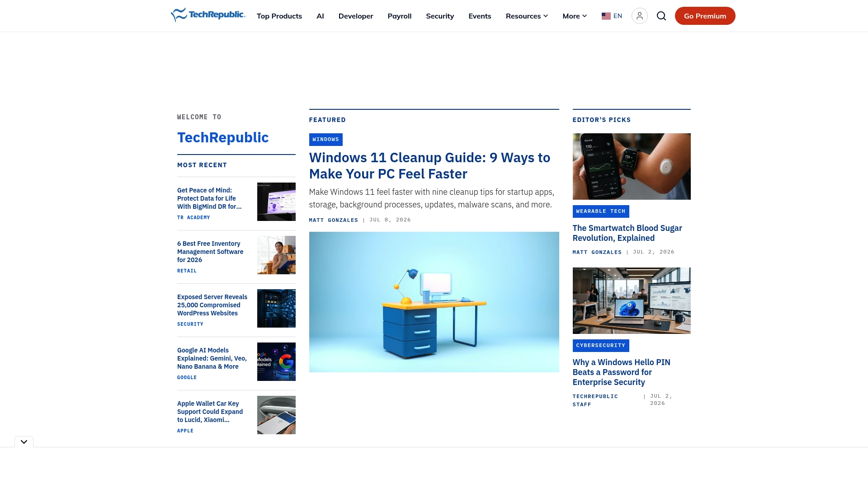
Task: Click the GOOGLE category label
Action: click(187, 377)
